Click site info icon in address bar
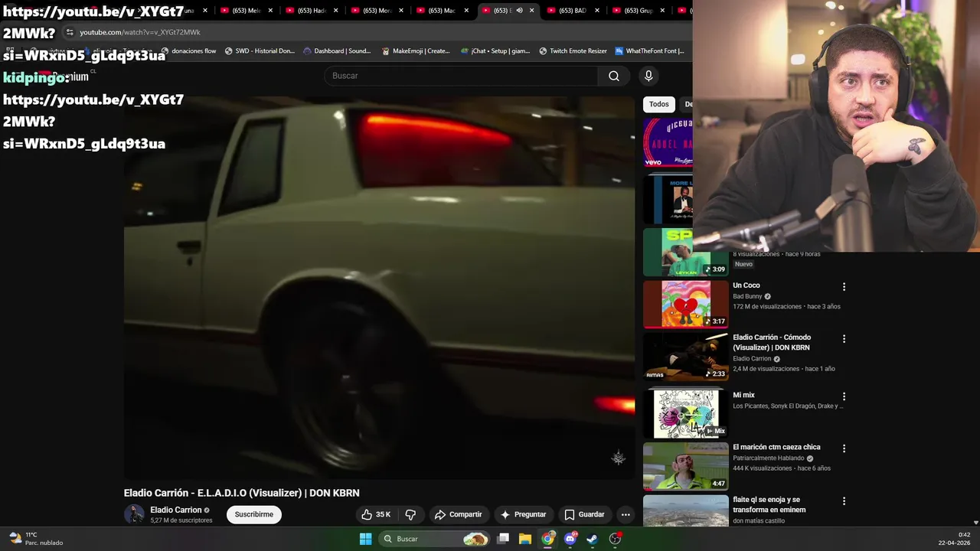The height and width of the screenshot is (551, 980). (70, 32)
